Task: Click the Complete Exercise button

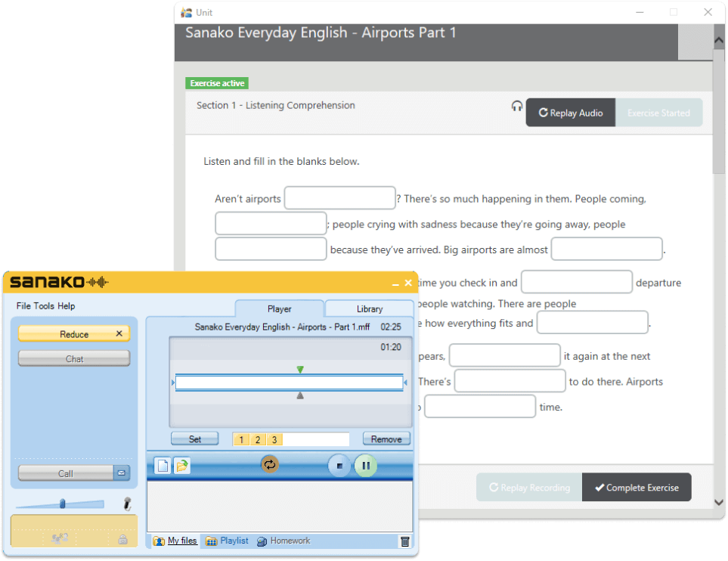Action: [636, 488]
